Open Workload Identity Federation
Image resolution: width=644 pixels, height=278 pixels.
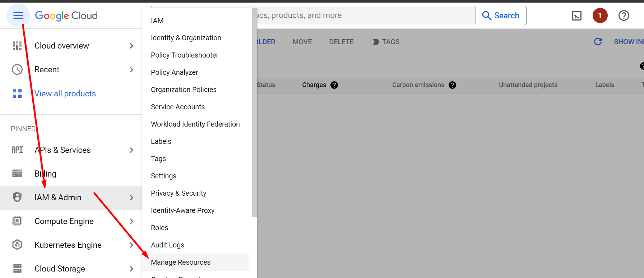(x=195, y=124)
